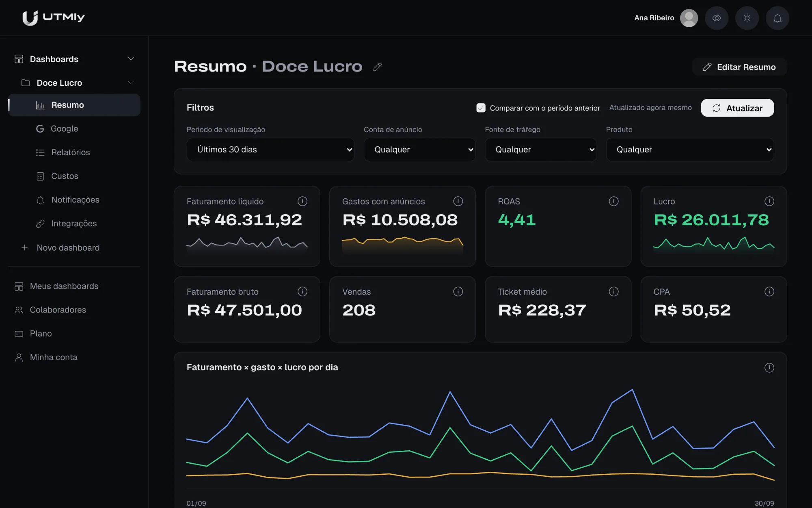Screen dimensions: 812x508
Task: Click info icon on ROAS card
Action: point(613,201)
